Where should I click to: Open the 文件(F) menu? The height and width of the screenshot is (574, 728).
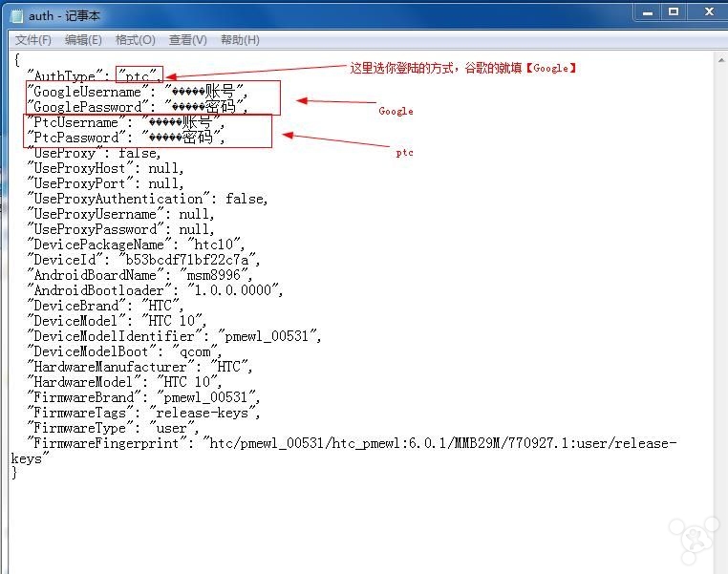(x=33, y=40)
